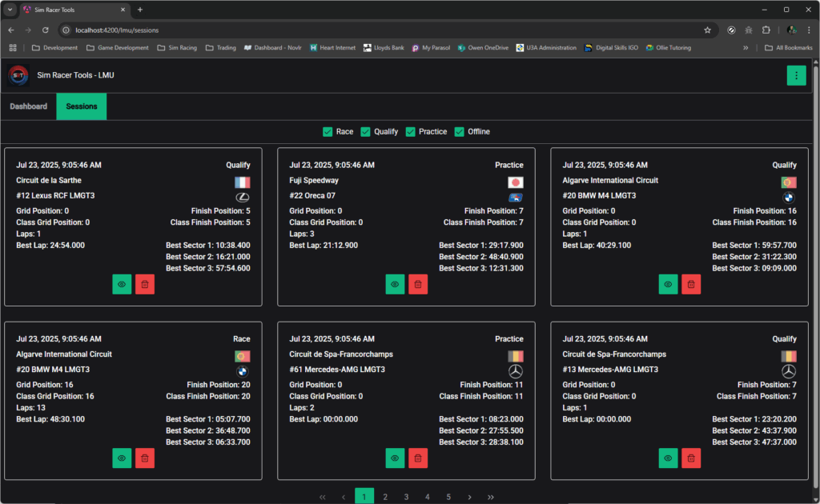Viewport: 820px width, 504px height.
Task: View the Circuit de la Sarthe Lexus session
Action: point(122,284)
